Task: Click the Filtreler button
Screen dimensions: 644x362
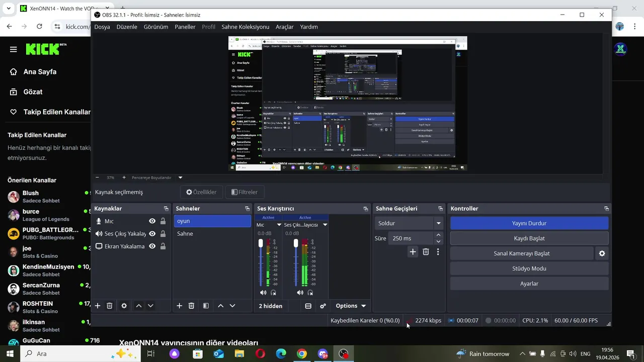Action: click(x=245, y=192)
